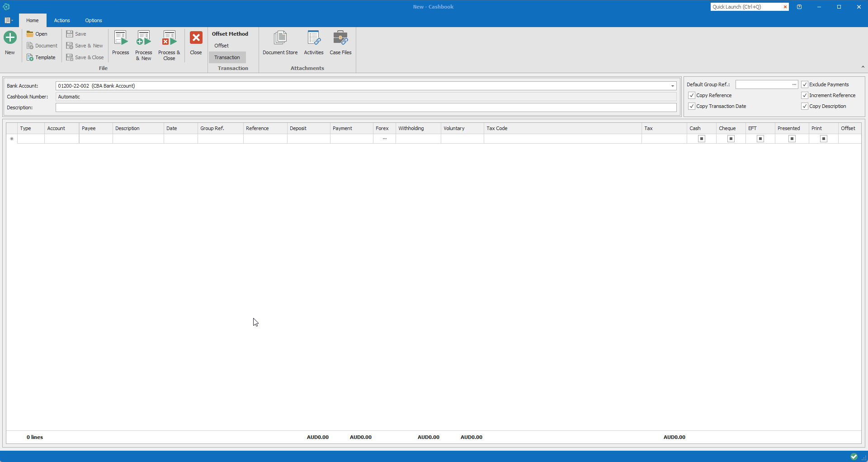Expand the Bank Account dropdown

672,86
